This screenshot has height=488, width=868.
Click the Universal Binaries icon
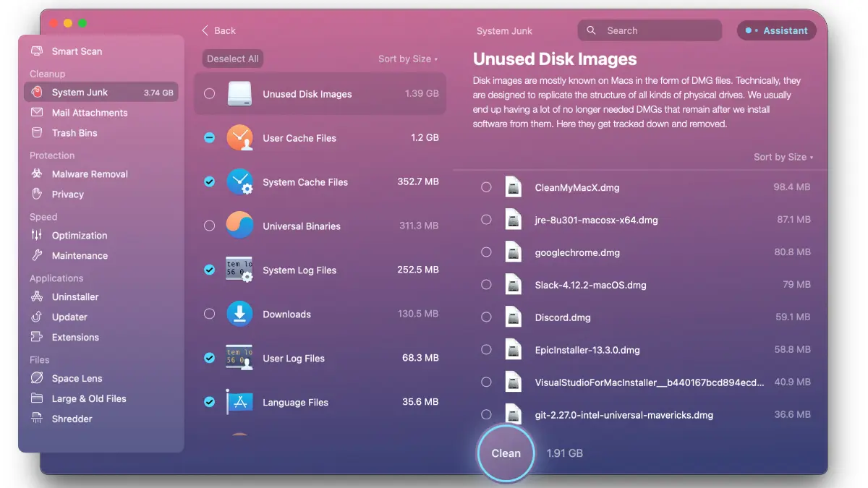pos(239,226)
